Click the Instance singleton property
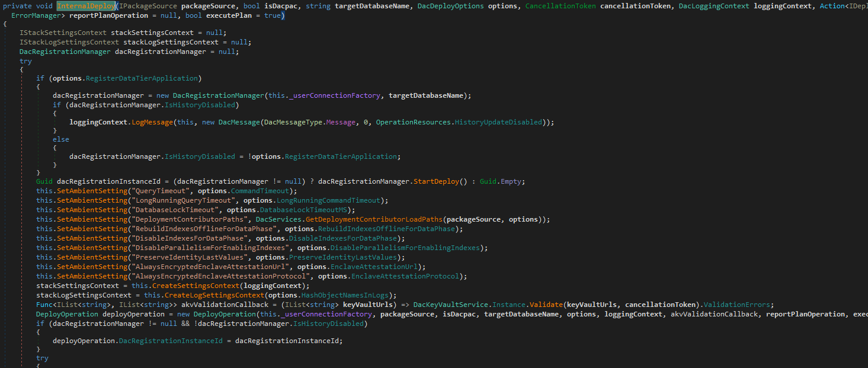868x368 pixels. (509, 305)
